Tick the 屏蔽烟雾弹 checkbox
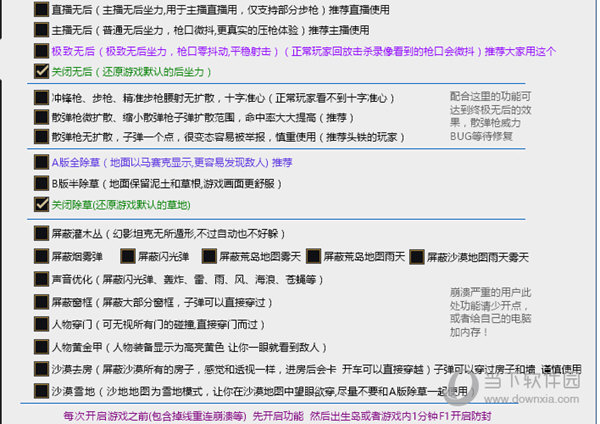The width and height of the screenshot is (600, 424). (x=41, y=256)
